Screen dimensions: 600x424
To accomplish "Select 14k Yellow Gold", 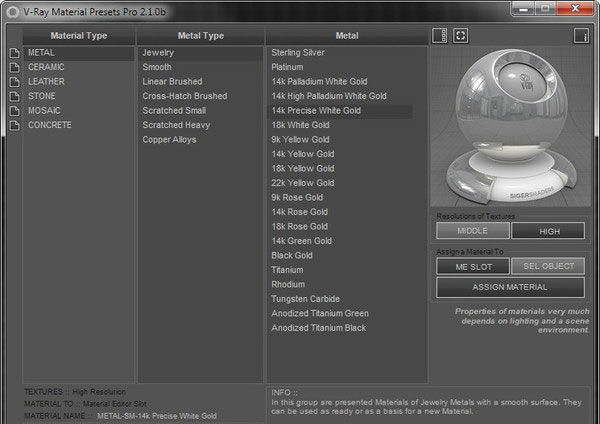I will 341,154.
